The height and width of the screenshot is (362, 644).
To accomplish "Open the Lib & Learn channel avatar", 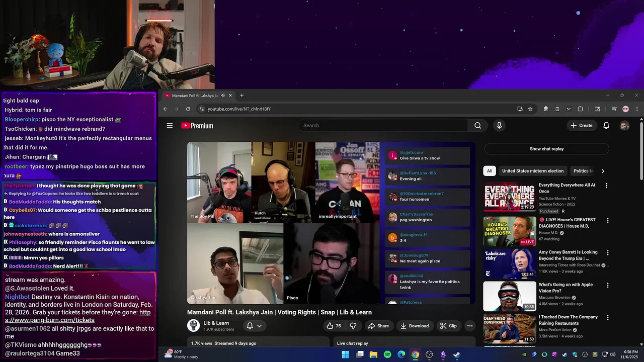I will pyautogui.click(x=193, y=326).
